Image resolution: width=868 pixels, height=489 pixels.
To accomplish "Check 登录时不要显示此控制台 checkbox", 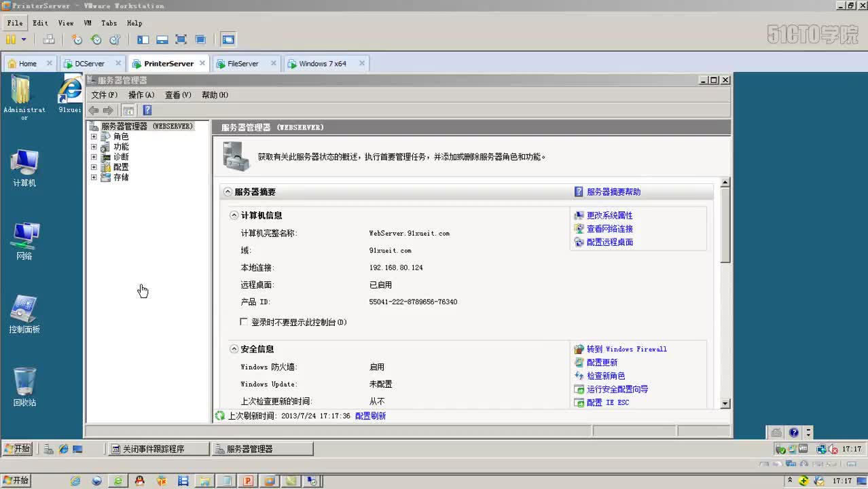I will pyautogui.click(x=245, y=322).
